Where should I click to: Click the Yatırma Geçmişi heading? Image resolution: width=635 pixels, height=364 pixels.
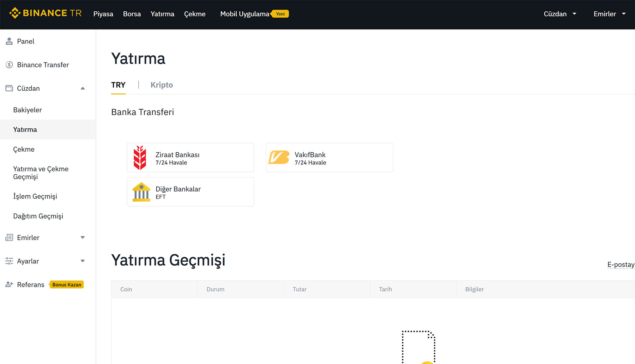click(168, 261)
